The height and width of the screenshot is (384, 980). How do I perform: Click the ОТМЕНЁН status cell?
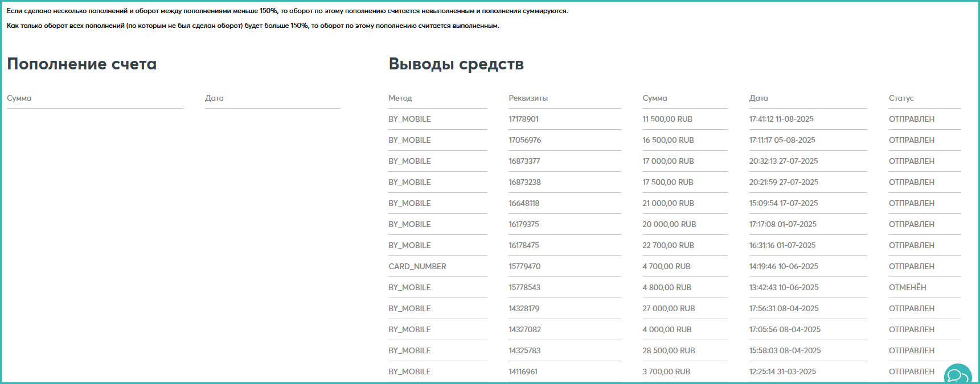[908, 287]
